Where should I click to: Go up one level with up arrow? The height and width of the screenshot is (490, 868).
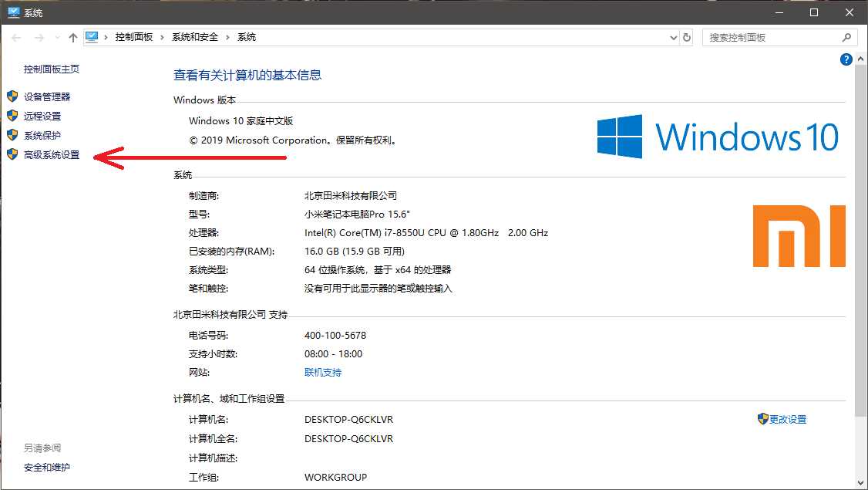coord(73,38)
